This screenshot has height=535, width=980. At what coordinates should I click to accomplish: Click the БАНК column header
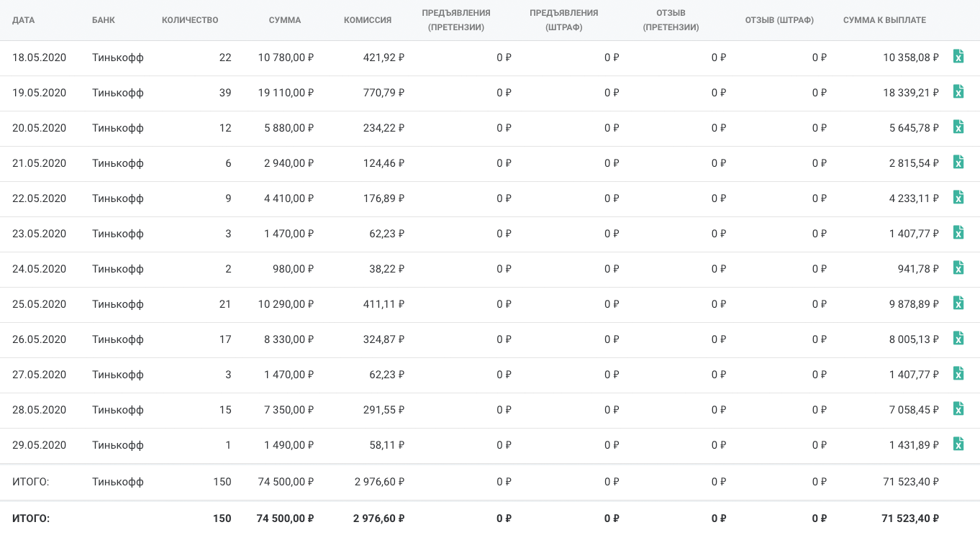(103, 20)
